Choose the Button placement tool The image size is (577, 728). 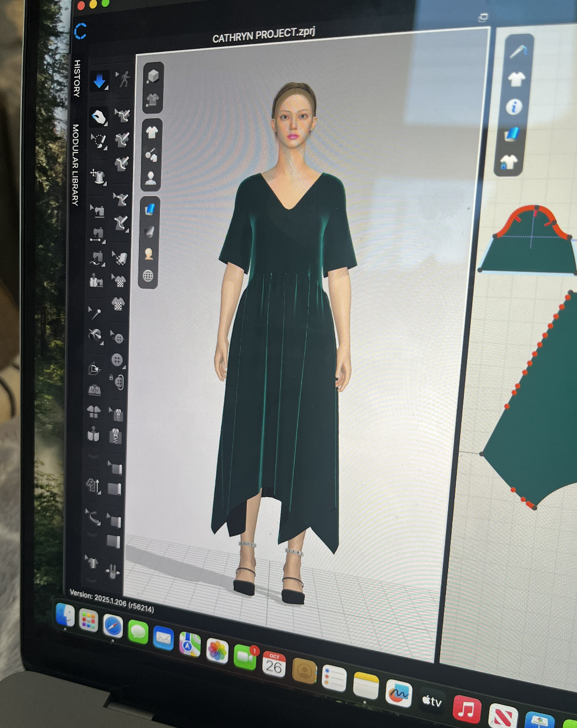click(117, 360)
